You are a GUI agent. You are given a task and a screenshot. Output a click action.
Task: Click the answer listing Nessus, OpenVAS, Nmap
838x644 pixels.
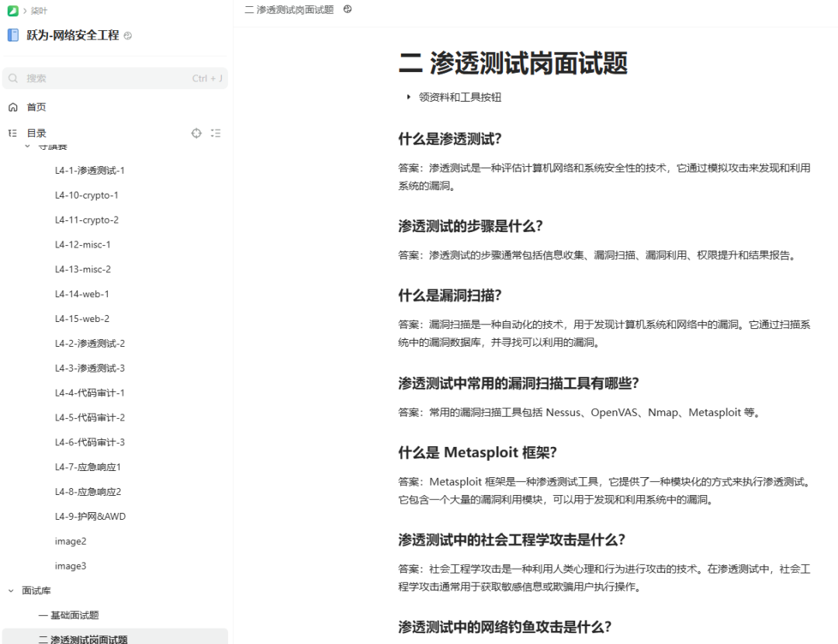(x=580, y=413)
